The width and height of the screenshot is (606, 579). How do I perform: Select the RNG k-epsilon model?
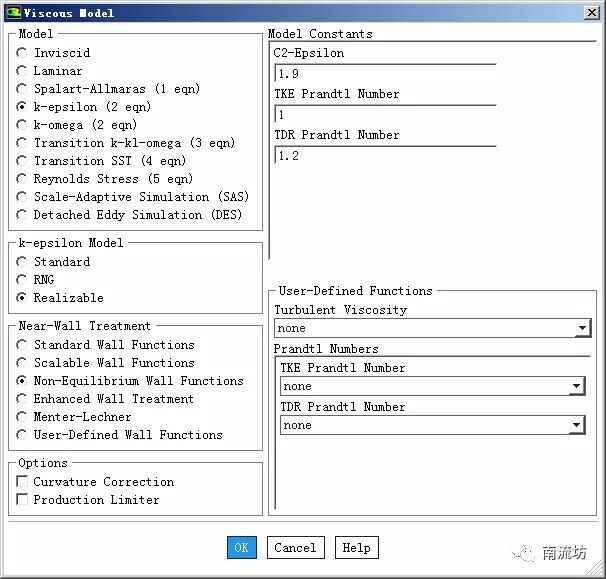(22, 280)
